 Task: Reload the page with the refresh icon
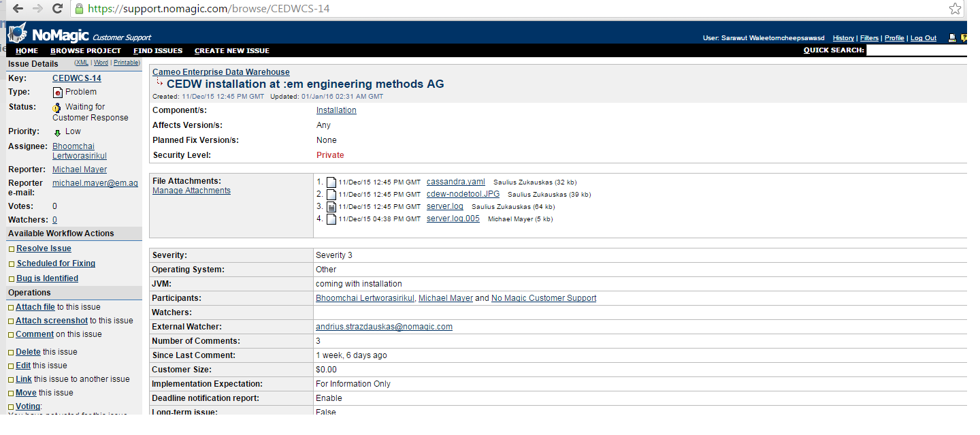(x=58, y=9)
